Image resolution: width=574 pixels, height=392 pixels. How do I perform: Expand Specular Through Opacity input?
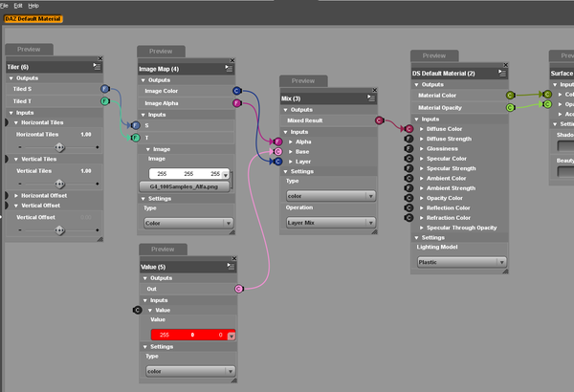422,228
